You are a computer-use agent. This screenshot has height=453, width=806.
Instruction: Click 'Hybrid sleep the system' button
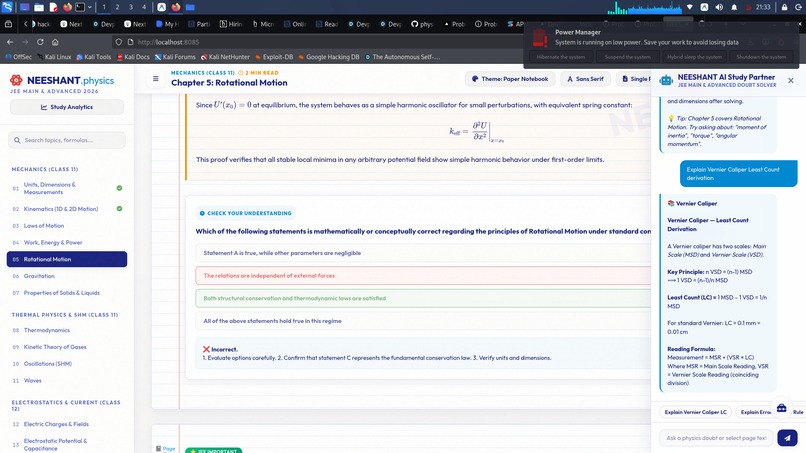pyautogui.click(x=694, y=57)
